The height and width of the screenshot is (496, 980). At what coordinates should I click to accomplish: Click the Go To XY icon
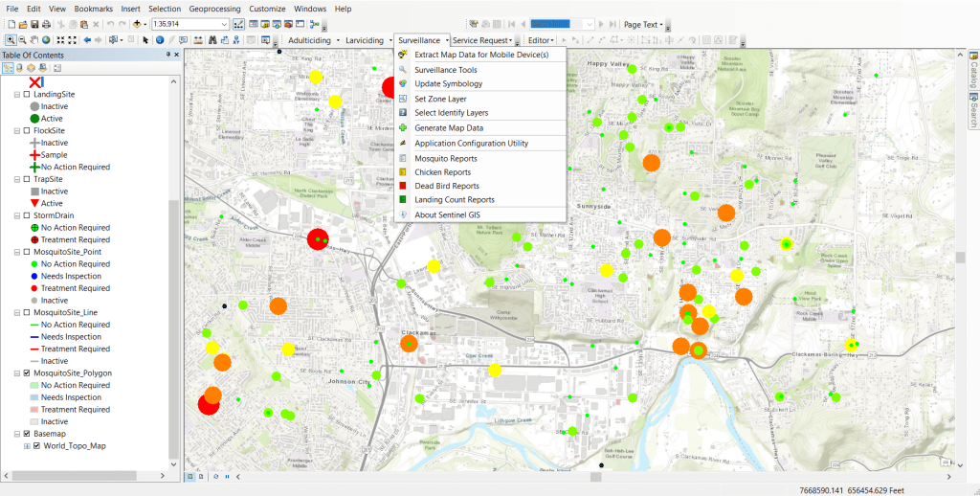(236, 40)
